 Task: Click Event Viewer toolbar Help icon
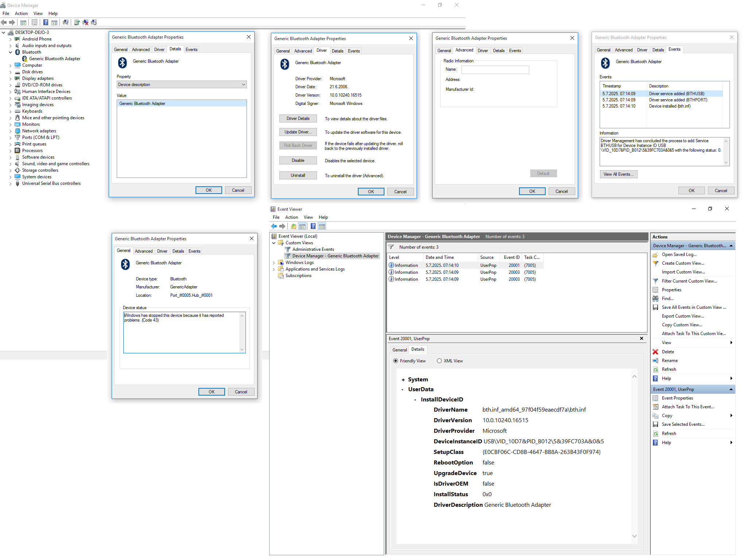click(313, 226)
